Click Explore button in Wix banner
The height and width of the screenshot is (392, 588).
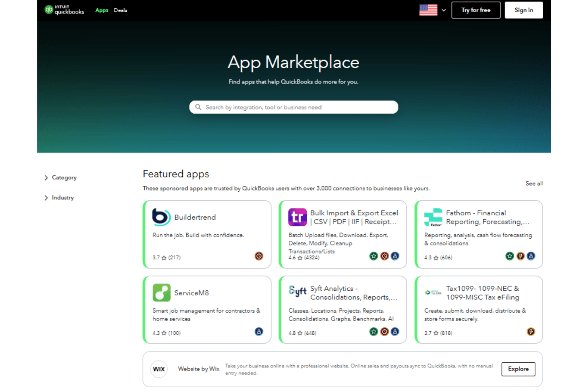click(518, 369)
